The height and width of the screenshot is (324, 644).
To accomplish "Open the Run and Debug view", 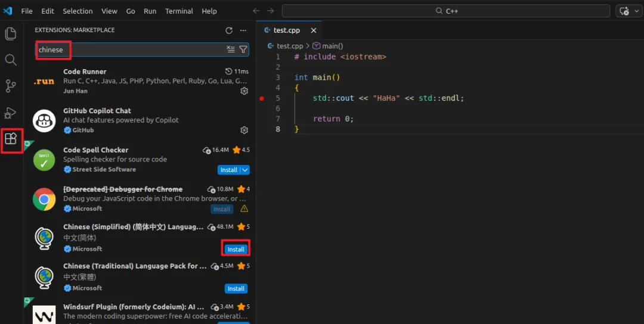I will pos(11,113).
